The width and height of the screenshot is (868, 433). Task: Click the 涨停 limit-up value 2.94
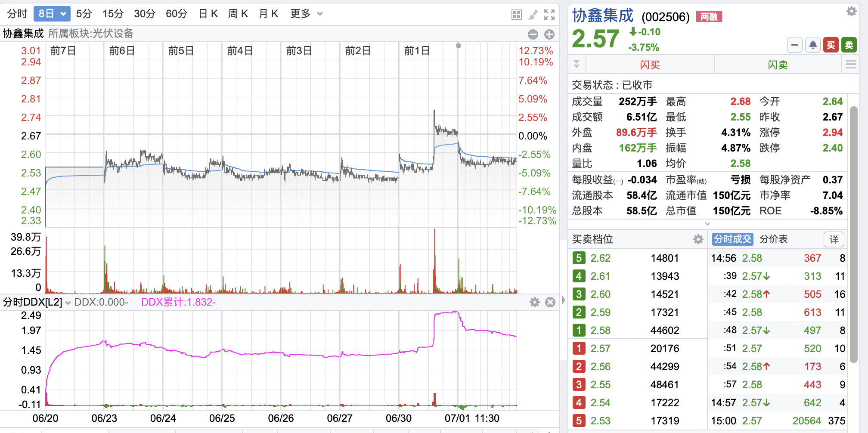(832, 132)
